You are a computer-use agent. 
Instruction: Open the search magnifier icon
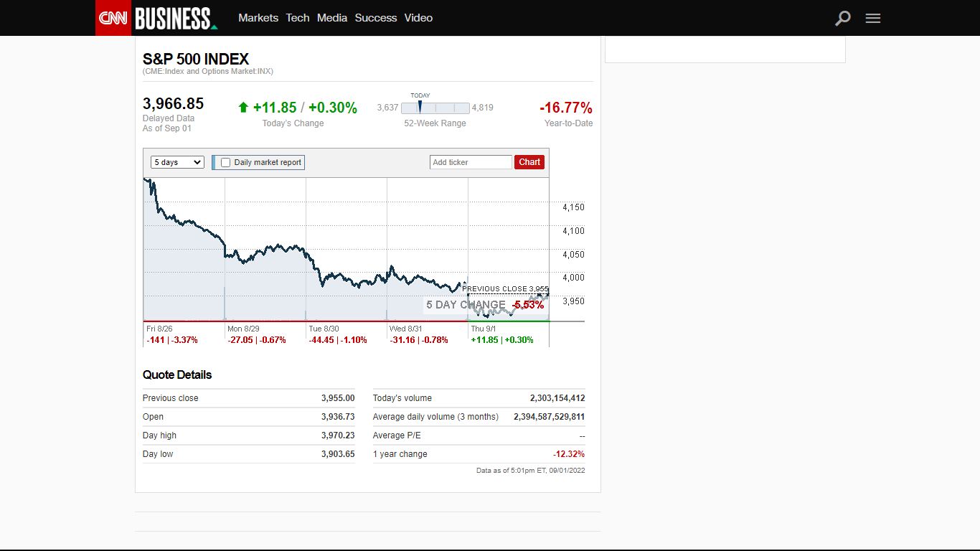(x=843, y=18)
